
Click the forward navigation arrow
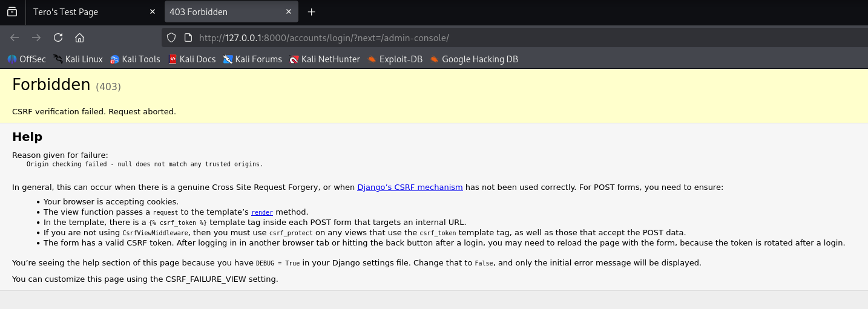coord(36,37)
